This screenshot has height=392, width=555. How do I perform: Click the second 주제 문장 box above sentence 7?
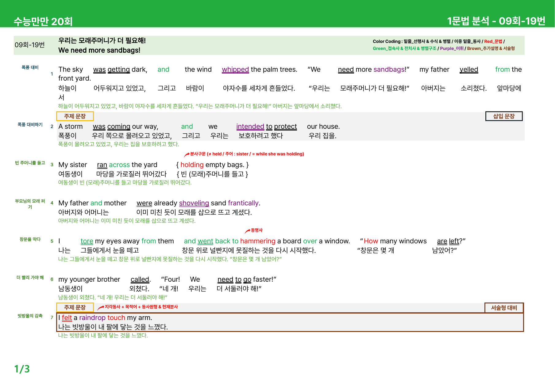(x=75, y=307)
